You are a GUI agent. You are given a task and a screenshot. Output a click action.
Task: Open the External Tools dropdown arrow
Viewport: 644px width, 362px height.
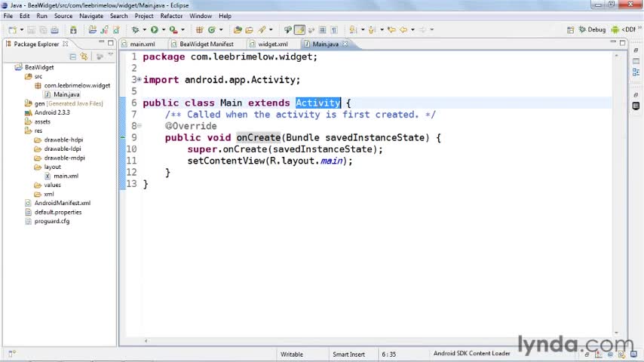coord(182,30)
